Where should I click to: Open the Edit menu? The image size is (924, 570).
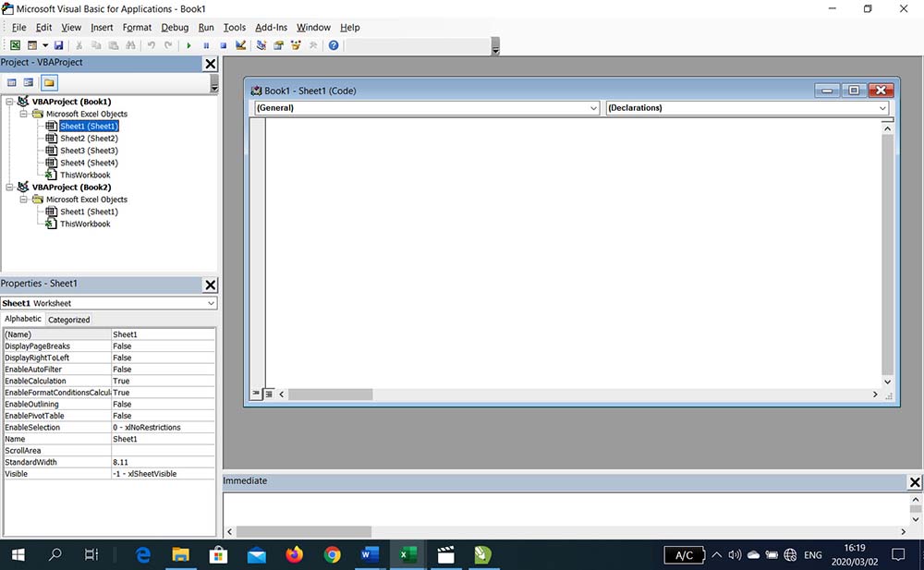pyautogui.click(x=43, y=27)
